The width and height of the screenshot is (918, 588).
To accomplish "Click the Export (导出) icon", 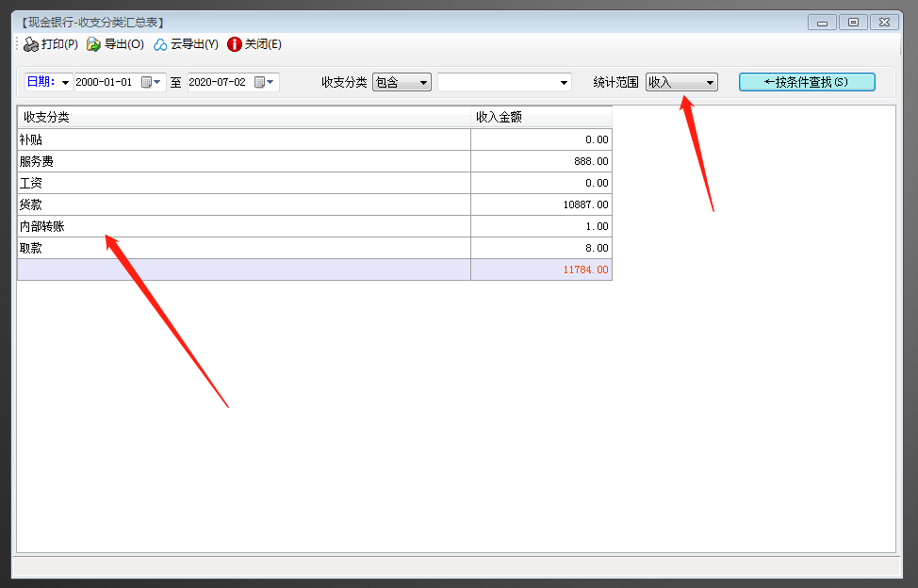I will point(93,44).
